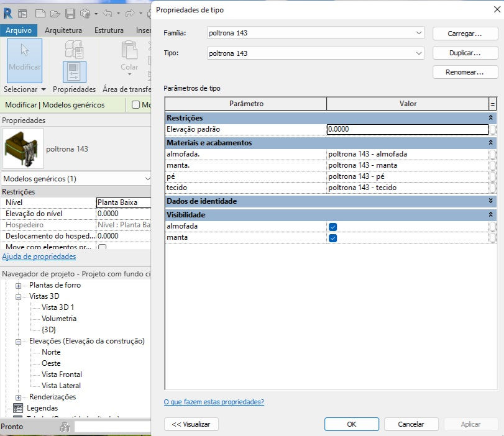Switch to the Arquitetura ribbon tab
The image size is (504, 436).
[63, 30]
